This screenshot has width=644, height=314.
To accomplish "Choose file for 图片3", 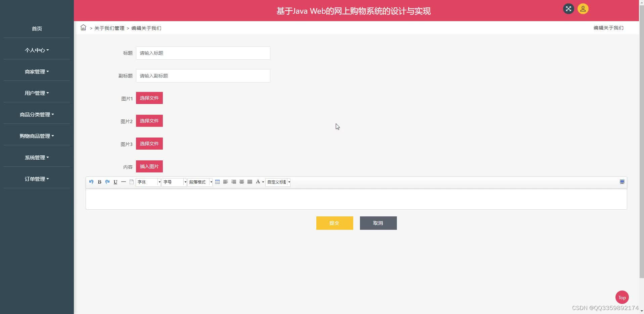I will [x=149, y=144].
